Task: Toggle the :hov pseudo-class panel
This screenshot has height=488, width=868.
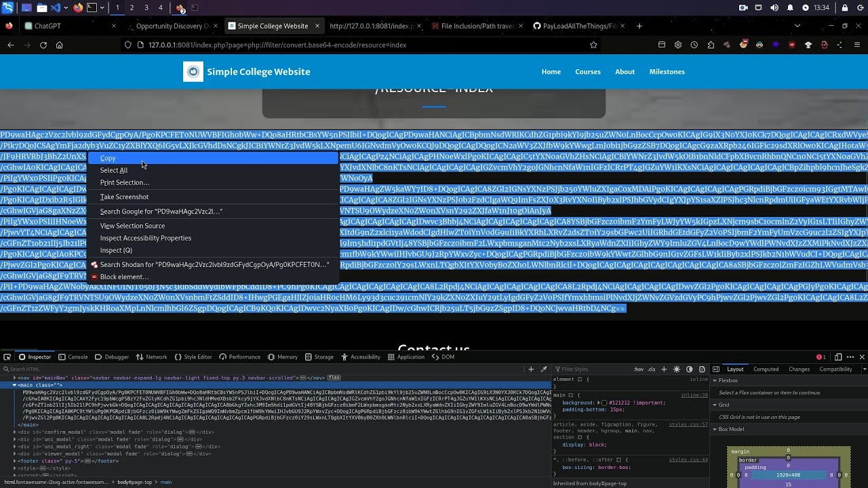Action: pyautogui.click(x=638, y=369)
